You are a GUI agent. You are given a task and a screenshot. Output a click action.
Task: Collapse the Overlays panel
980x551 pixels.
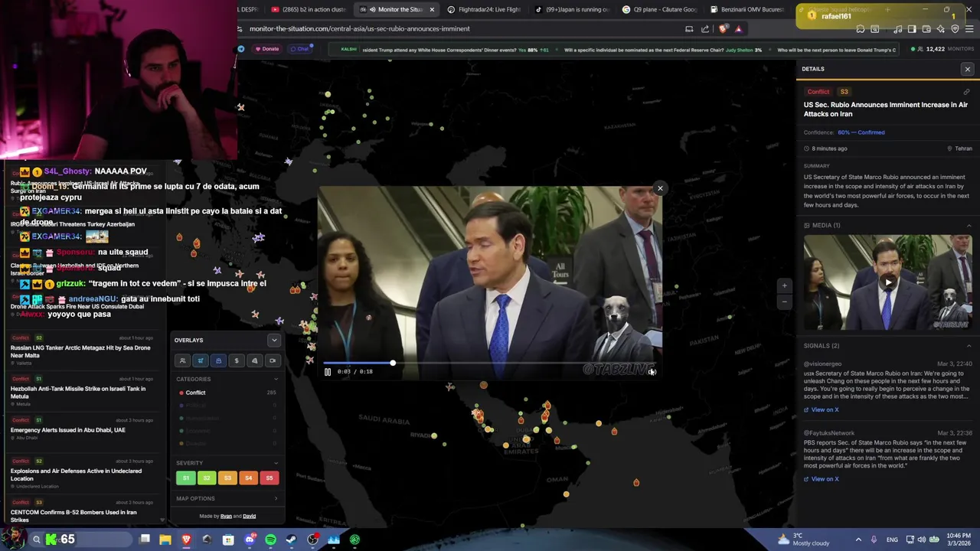tap(274, 340)
